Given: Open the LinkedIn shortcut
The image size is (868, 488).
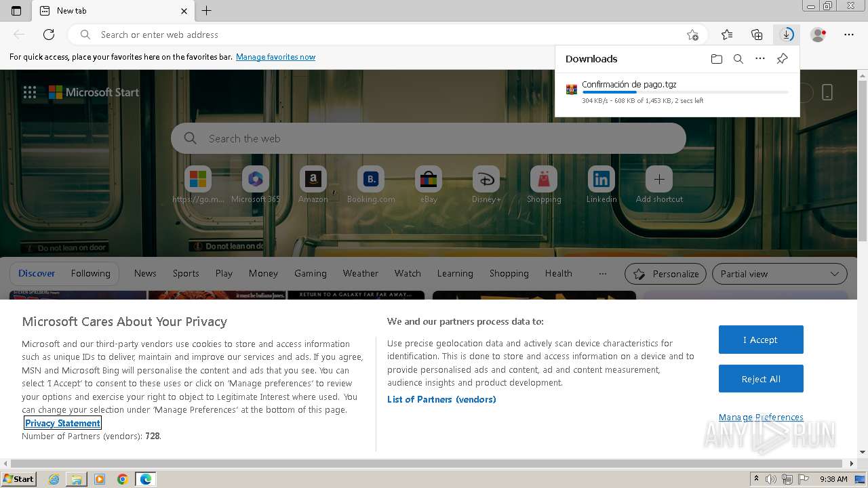Looking at the screenshot, I should (601, 185).
